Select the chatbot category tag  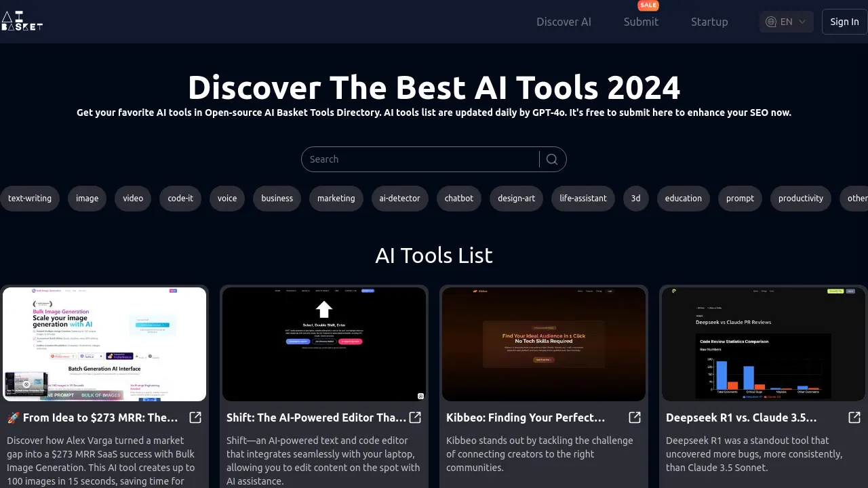point(459,199)
